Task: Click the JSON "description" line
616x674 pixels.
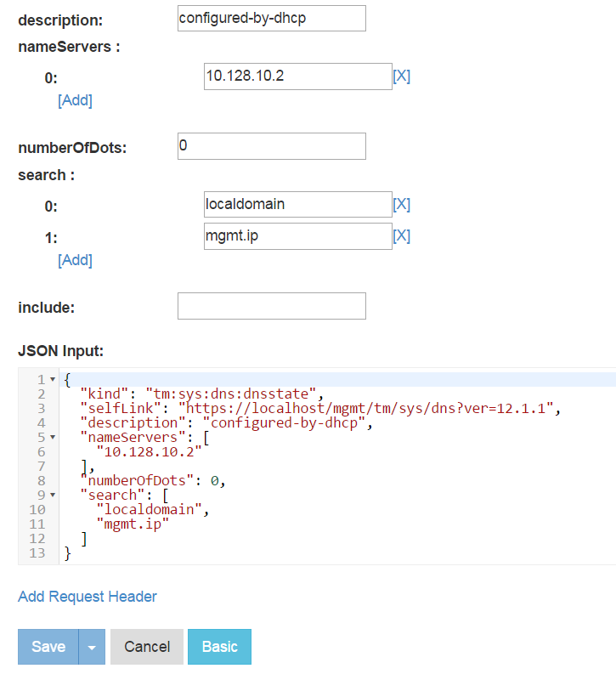Action: [226, 423]
